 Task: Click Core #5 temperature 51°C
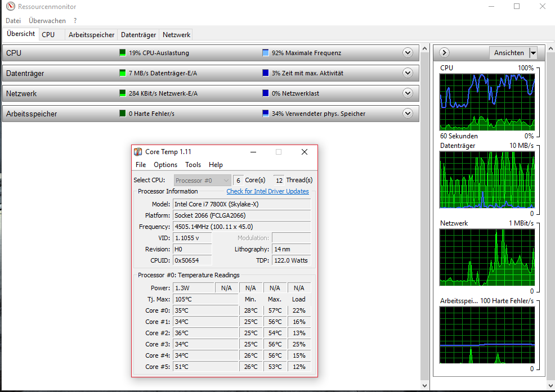click(x=205, y=367)
